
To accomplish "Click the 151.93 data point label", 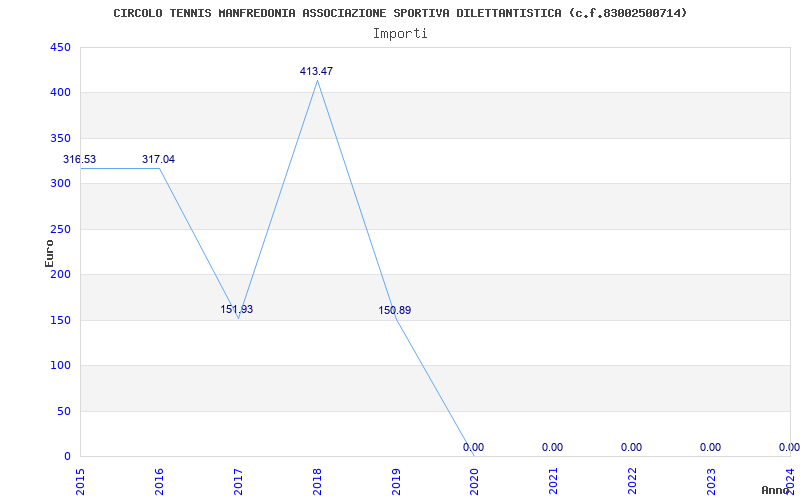I will pyautogui.click(x=237, y=310).
